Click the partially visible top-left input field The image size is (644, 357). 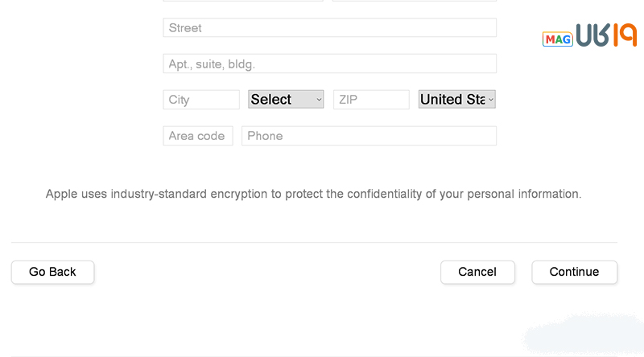tap(243, 1)
